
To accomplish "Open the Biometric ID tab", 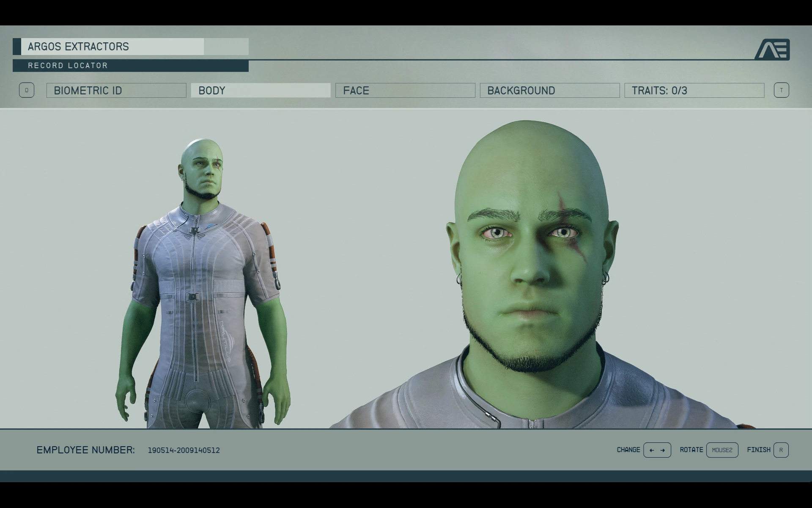I will [x=116, y=91].
